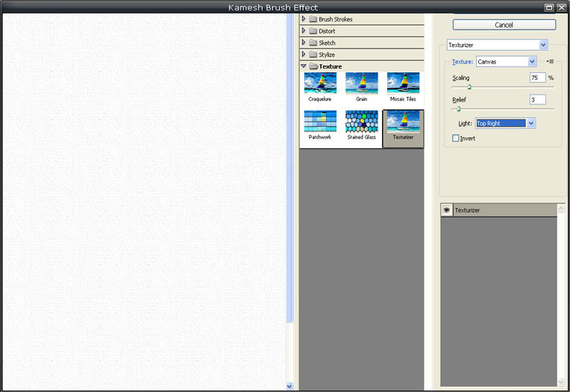The height and width of the screenshot is (392, 570).
Task: Click the open Texture folder icon
Action: 313,66
